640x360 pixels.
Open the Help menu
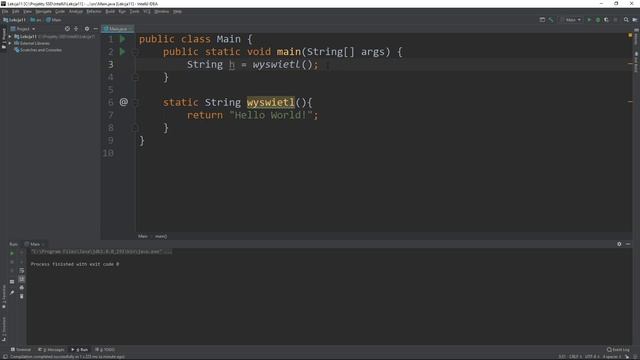(177, 11)
